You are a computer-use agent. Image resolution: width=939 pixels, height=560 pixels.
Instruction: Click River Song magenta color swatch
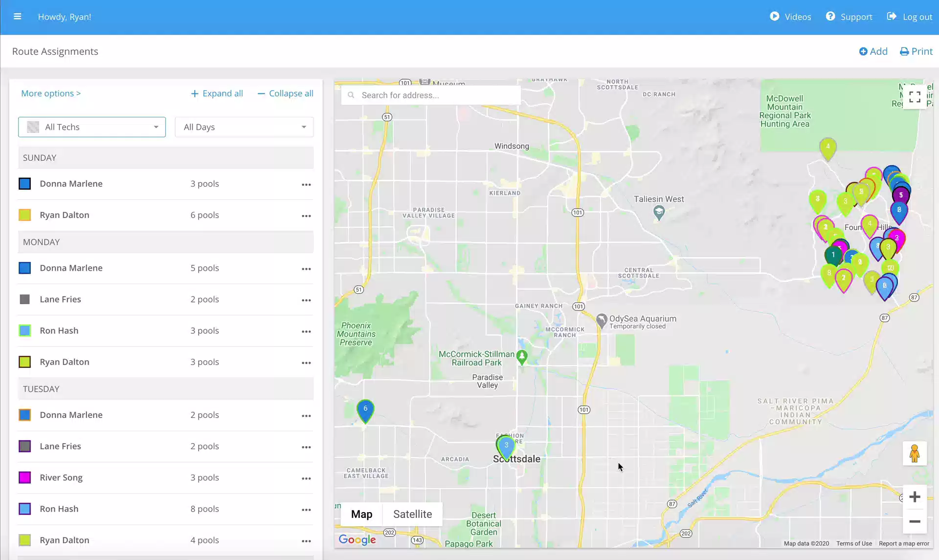[x=24, y=477]
